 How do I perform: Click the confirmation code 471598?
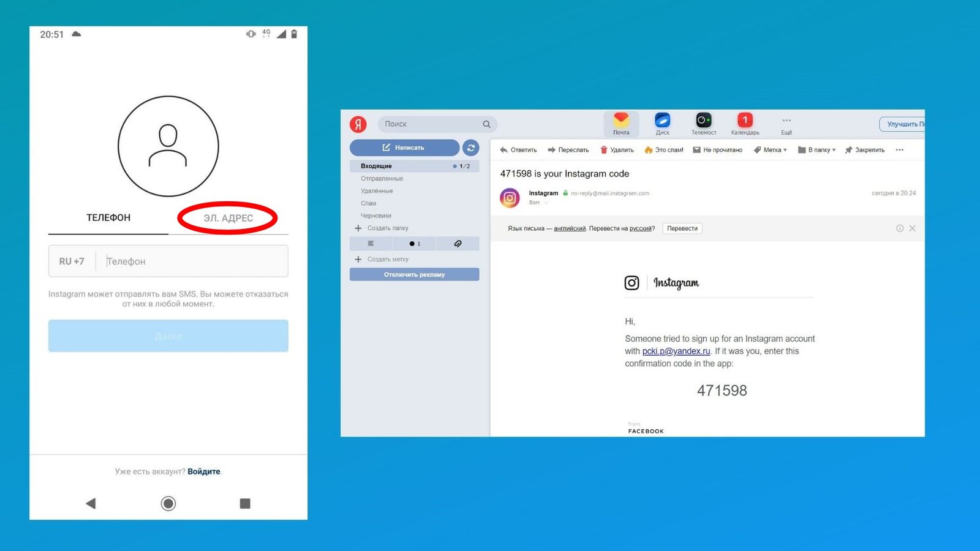(x=722, y=391)
